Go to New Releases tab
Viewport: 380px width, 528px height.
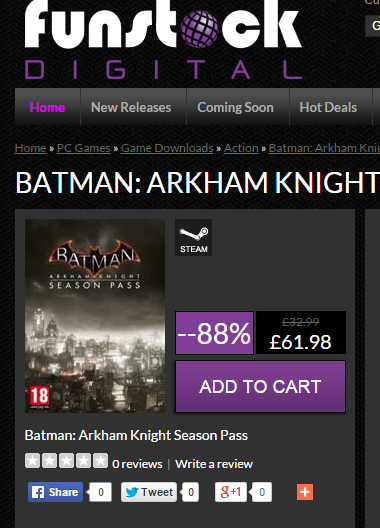pyautogui.click(x=131, y=107)
